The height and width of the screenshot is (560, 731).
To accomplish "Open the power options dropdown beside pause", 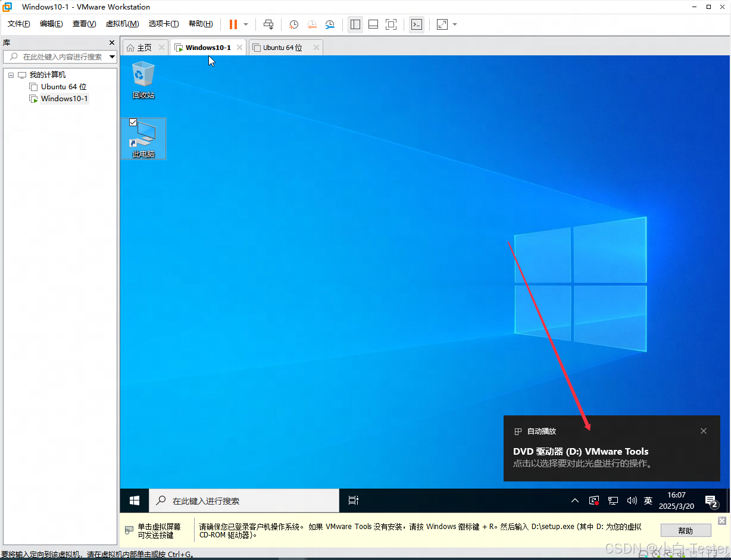I will (246, 24).
